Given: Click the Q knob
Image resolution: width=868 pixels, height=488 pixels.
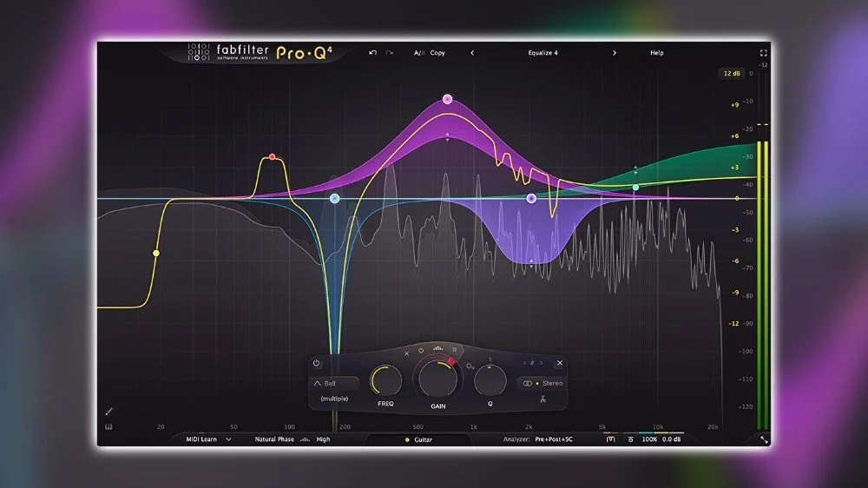Looking at the screenshot, I should 490,380.
